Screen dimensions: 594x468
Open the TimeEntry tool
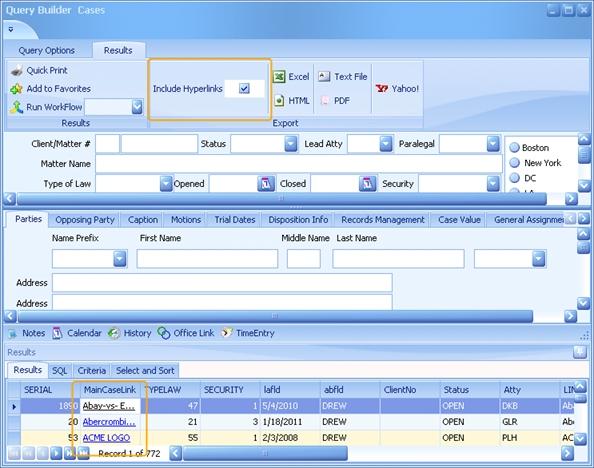(248, 333)
